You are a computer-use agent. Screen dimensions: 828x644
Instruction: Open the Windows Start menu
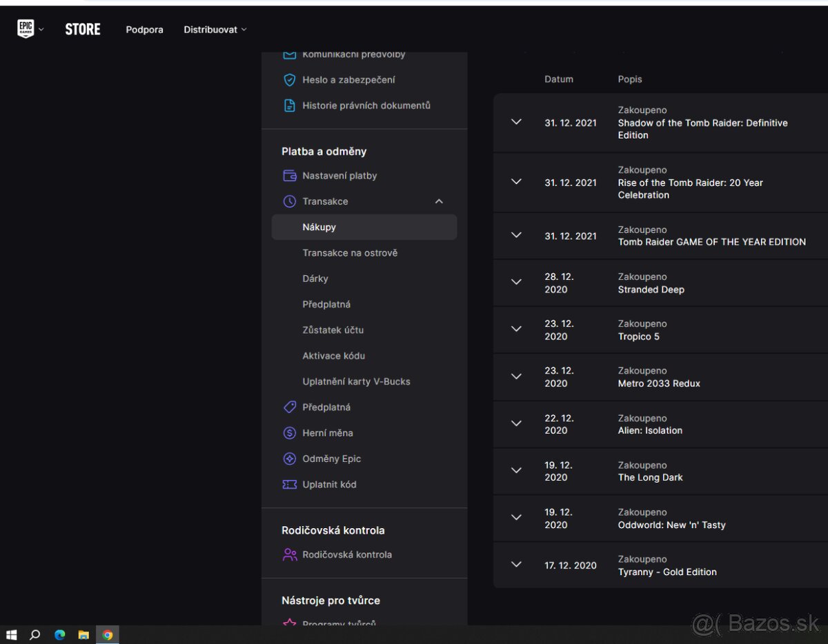11,635
